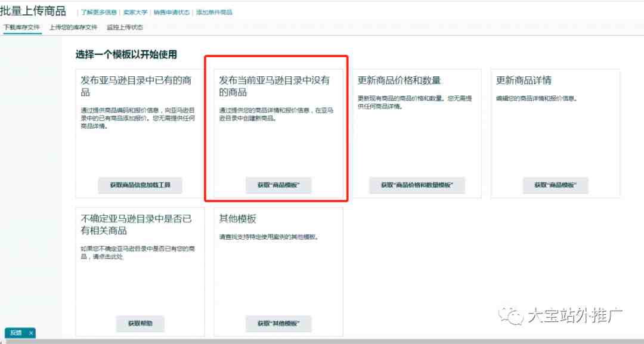Click the 更新商品详情 card title
This screenshot has height=344, width=644.
524,80
